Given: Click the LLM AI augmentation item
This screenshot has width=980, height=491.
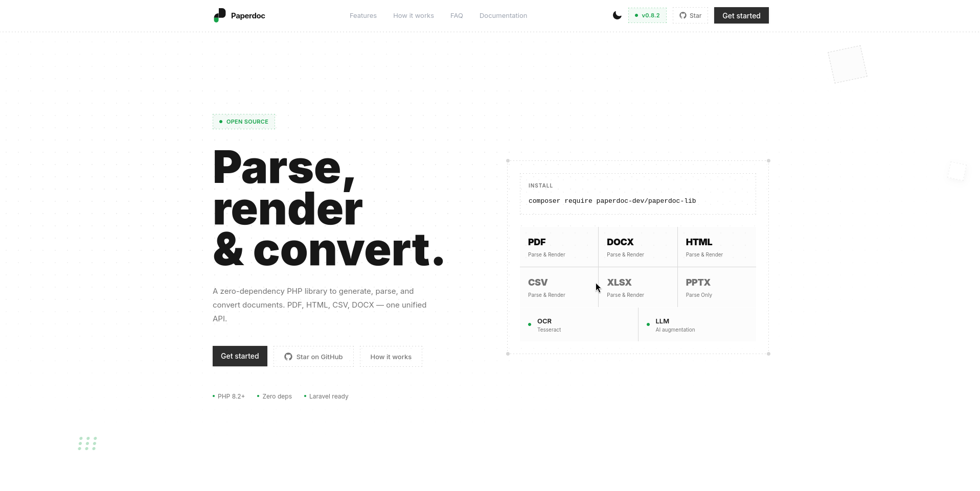Looking at the screenshot, I should pyautogui.click(x=697, y=324).
